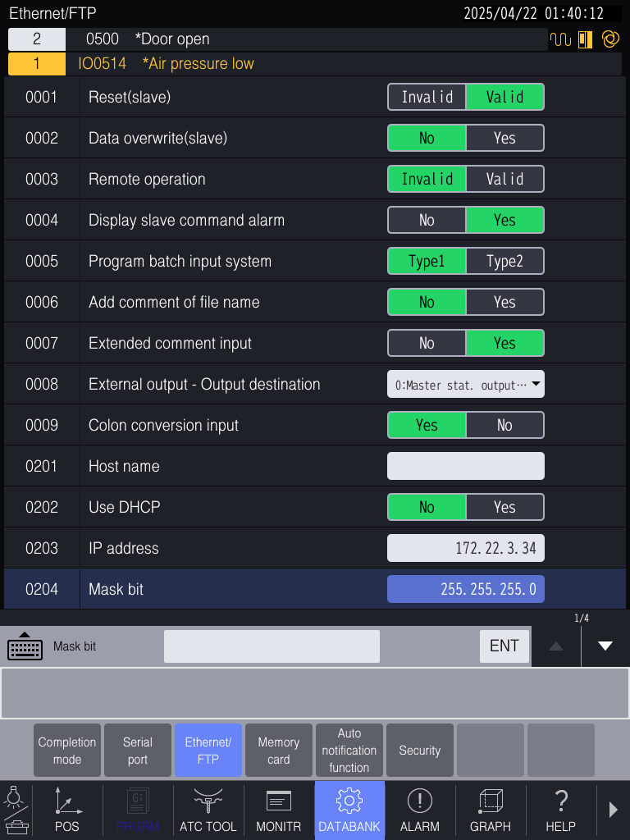Screen dimensions: 630x840
Task: Enable Use DHCP by selecting Yes
Action: click(504, 507)
